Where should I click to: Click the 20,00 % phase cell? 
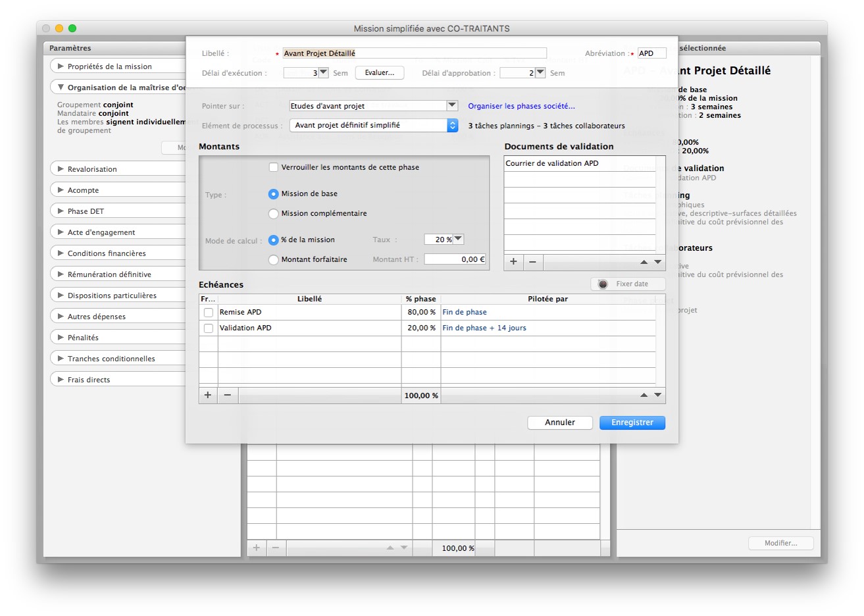(x=421, y=328)
